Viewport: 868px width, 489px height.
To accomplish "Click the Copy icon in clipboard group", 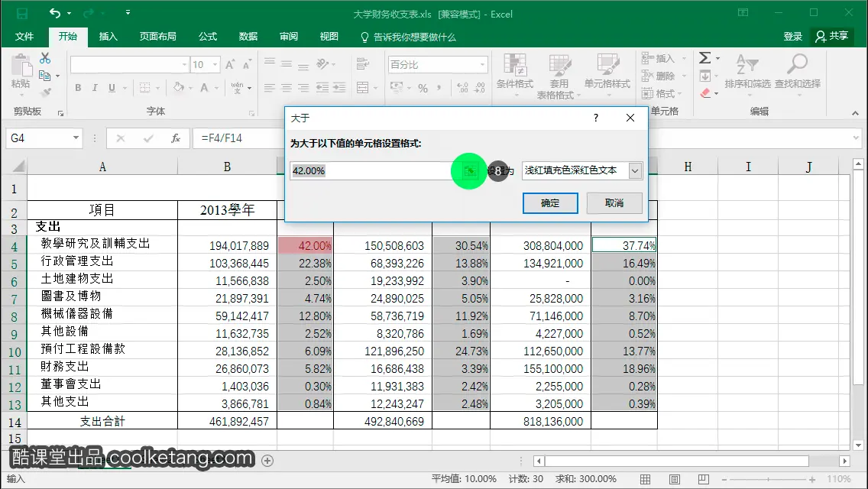I will pos(45,76).
